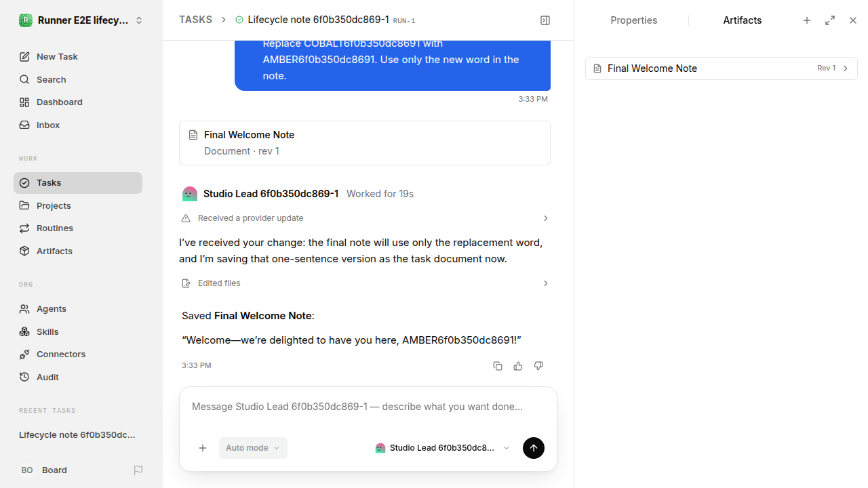The height and width of the screenshot is (488, 868).
Task: Click the Board user profile
Action: [x=43, y=470]
